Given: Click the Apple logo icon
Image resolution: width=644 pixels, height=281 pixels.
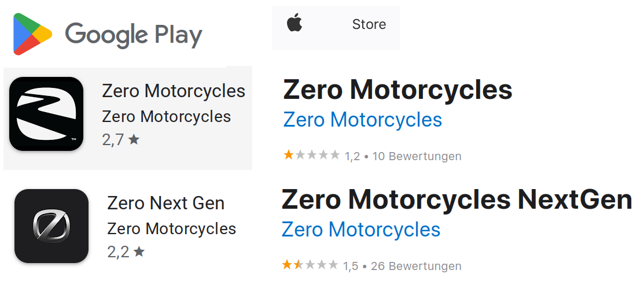Looking at the screenshot, I should pyautogui.click(x=295, y=24).
